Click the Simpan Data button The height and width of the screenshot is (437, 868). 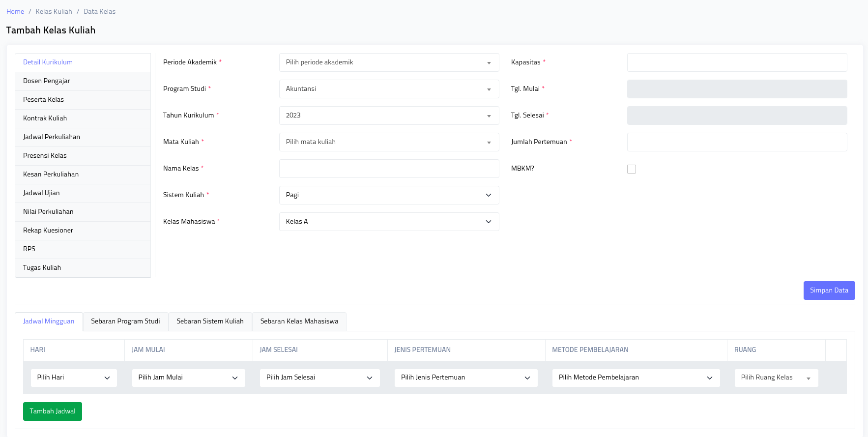pyautogui.click(x=829, y=291)
